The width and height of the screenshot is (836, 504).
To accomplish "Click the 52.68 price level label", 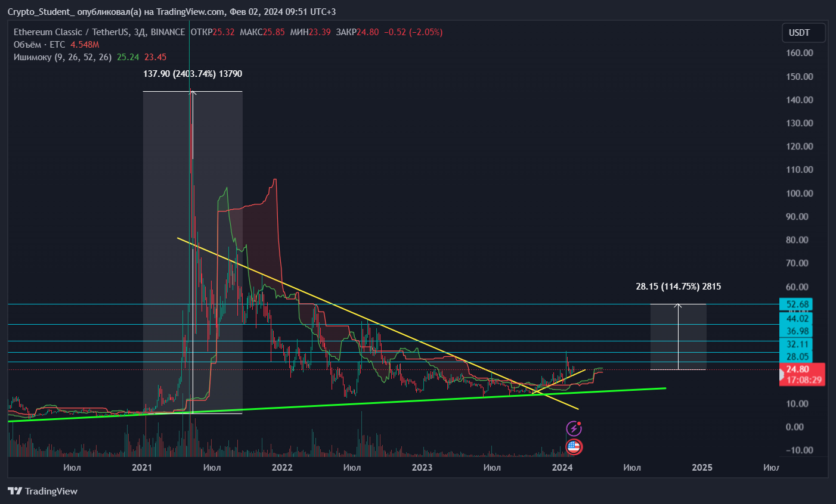I will click(797, 305).
